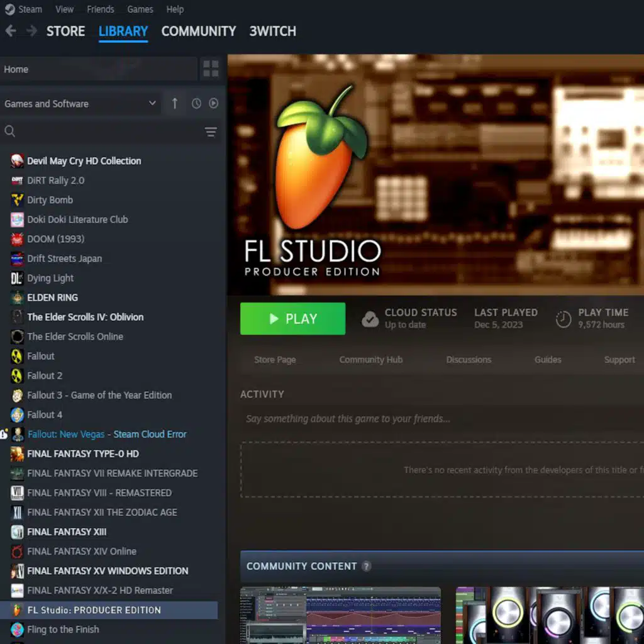Toggle recent activity clock filter
Viewport: 644px width, 644px height.
196,104
